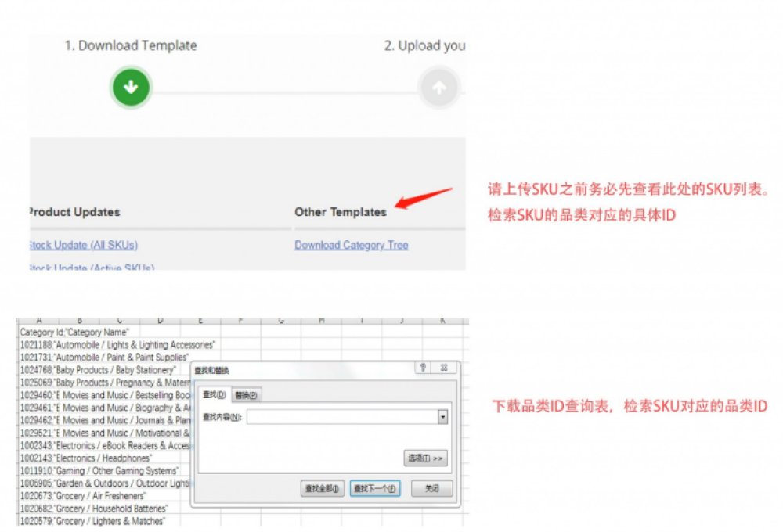Select the Category Id header cell
783x532 pixels.
74,332
